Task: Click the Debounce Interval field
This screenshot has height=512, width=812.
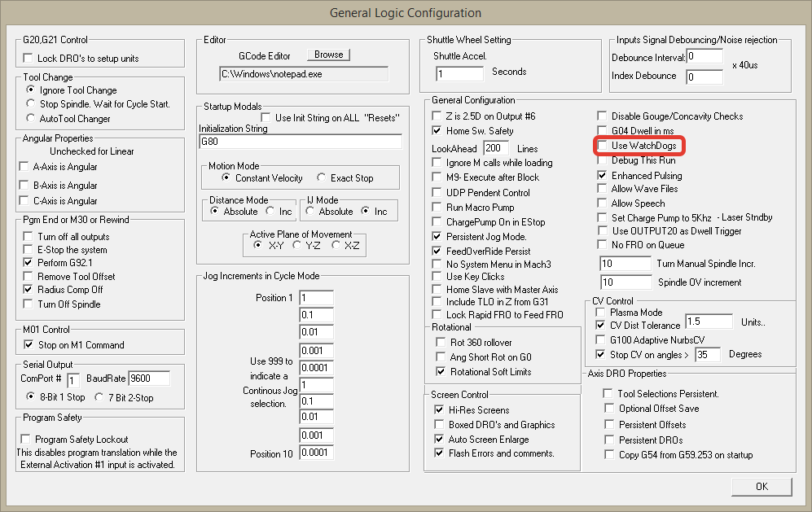Action: (704, 56)
